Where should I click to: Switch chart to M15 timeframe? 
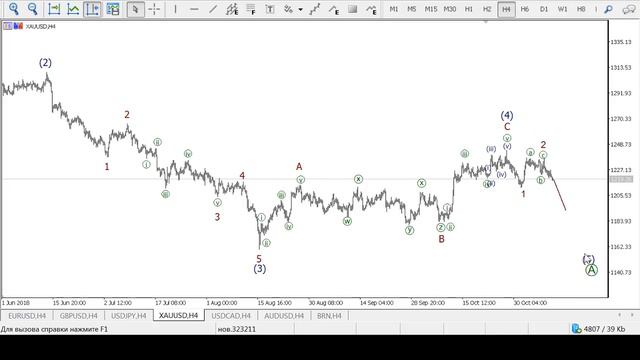coord(431,9)
